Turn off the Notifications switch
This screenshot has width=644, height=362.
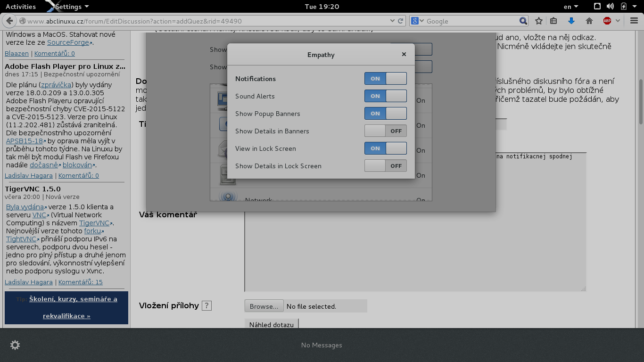click(386, 79)
